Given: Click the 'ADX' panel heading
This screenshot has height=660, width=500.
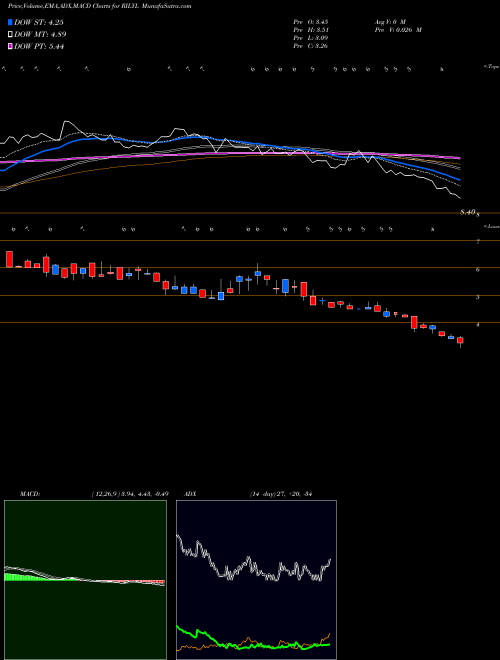Looking at the screenshot, I should (x=191, y=494).
